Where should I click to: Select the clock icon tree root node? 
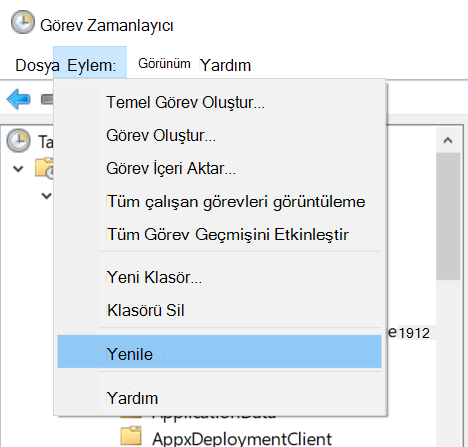coord(18,141)
